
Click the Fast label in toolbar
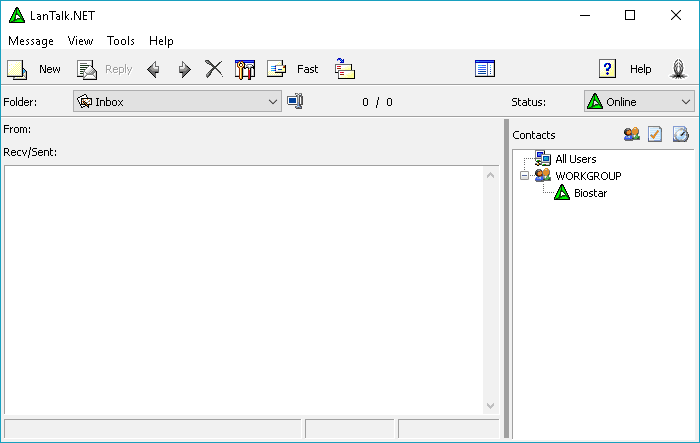coord(308,69)
